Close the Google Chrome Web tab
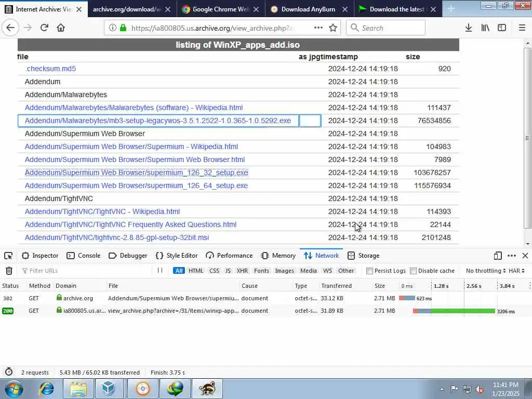This screenshot has width=532, height=399. pyautogui.click(x=256, y=9)
